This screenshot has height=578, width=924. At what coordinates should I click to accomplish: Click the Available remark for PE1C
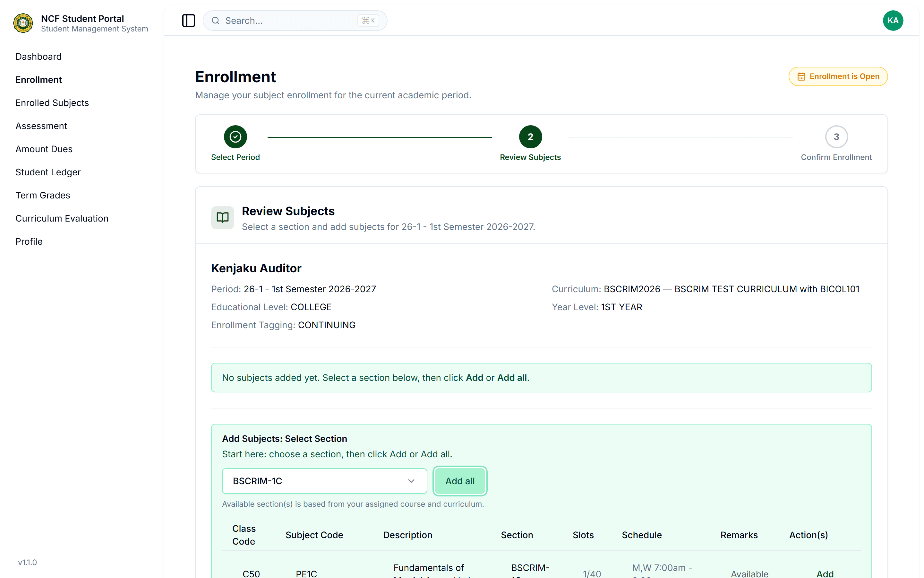point(749,574)
